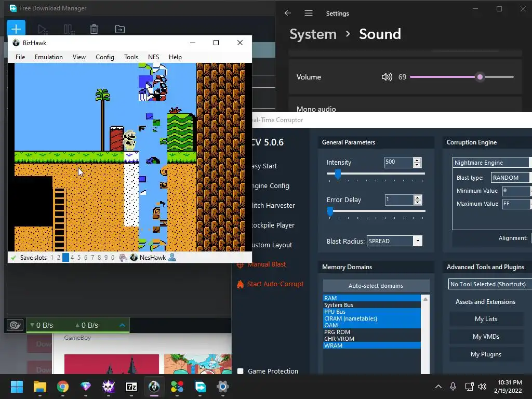This screenshot has width=532, height=399.
Task: Adjust the Intensity slider
Action: coord(376,174)
